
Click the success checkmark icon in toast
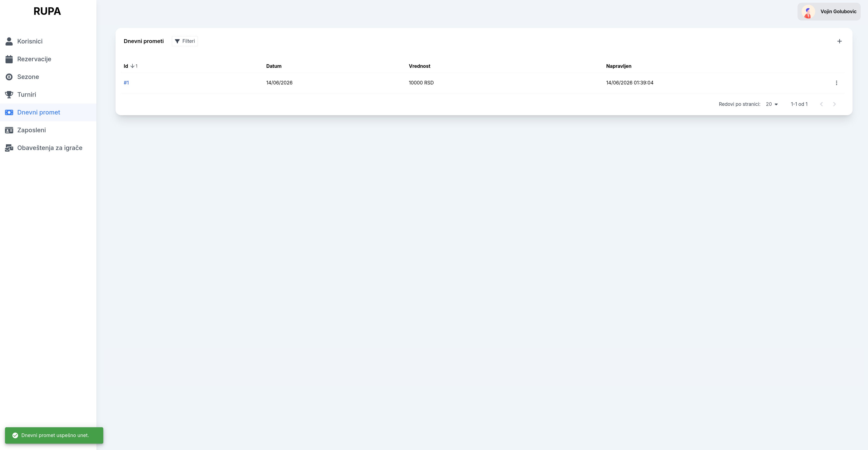[x=15, y=435]
